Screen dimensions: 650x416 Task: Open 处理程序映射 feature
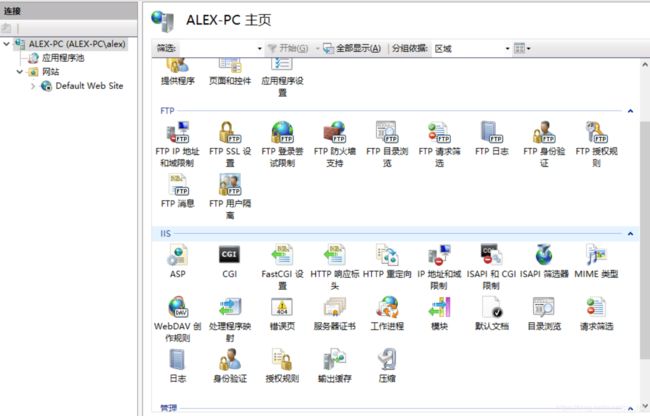[230, 319]
